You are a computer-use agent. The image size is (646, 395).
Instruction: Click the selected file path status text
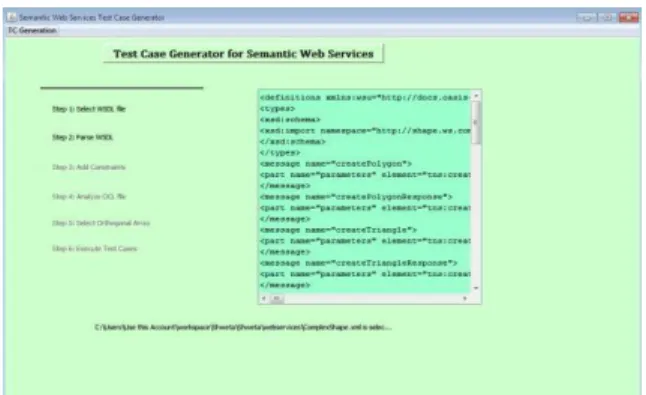coord(243,327)
